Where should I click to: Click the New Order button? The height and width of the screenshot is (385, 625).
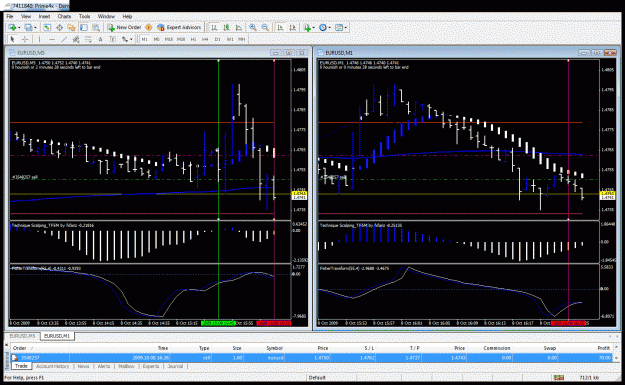click(x=124, y=28)
